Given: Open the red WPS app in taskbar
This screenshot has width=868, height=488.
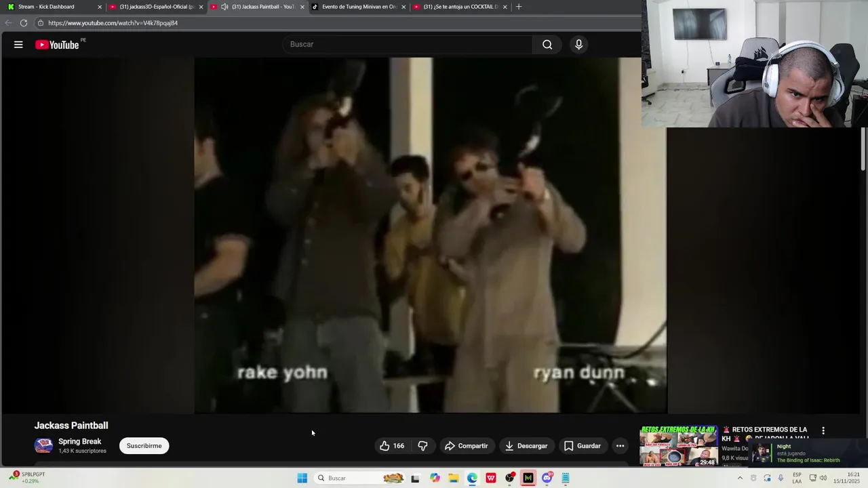Looking at the screenshot, I should click(x=491, y=479).
